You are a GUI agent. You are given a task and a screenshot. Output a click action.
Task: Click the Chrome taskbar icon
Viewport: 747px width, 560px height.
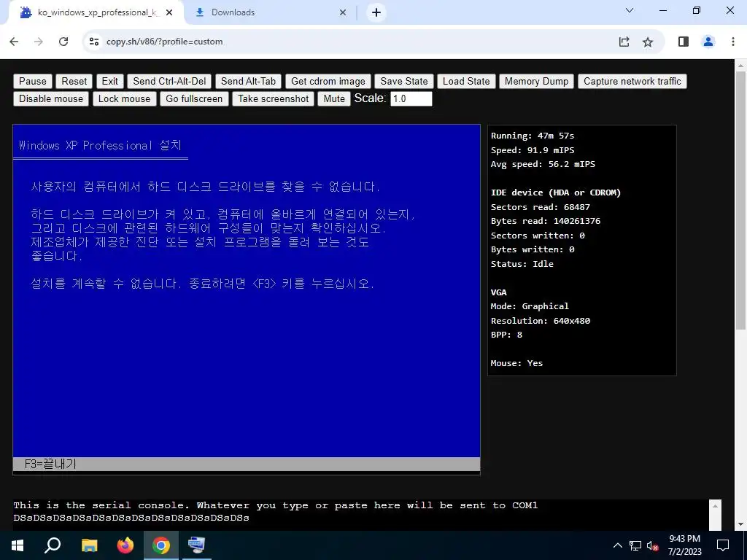[x=161, y=545]
